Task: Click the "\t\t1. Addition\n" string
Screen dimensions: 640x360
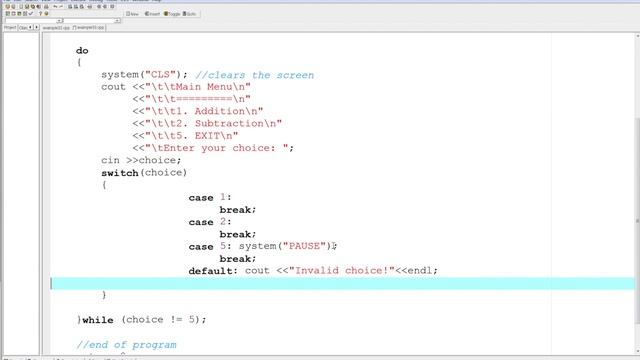Action: [204, 111]
